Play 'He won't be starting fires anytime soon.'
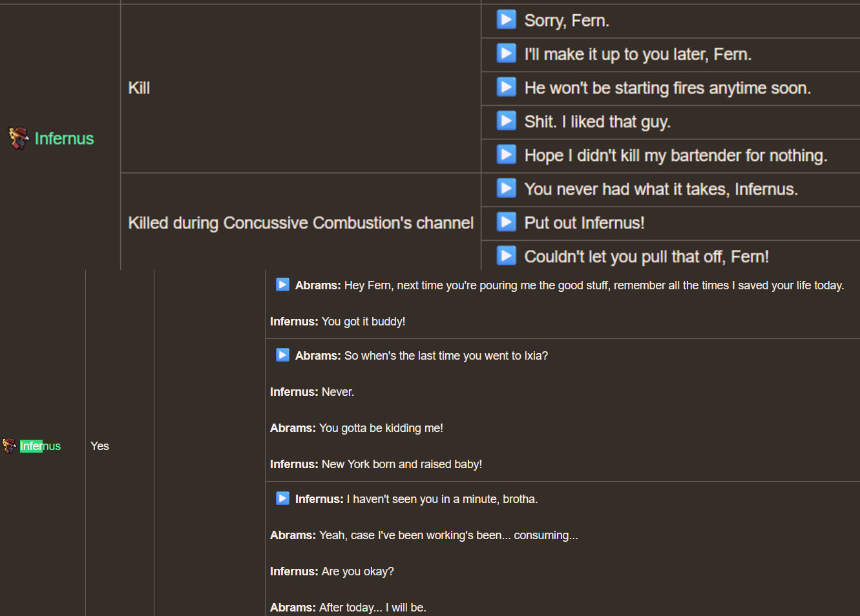The image size is (860, 616). pyautogui.click(x=506, y=87)
